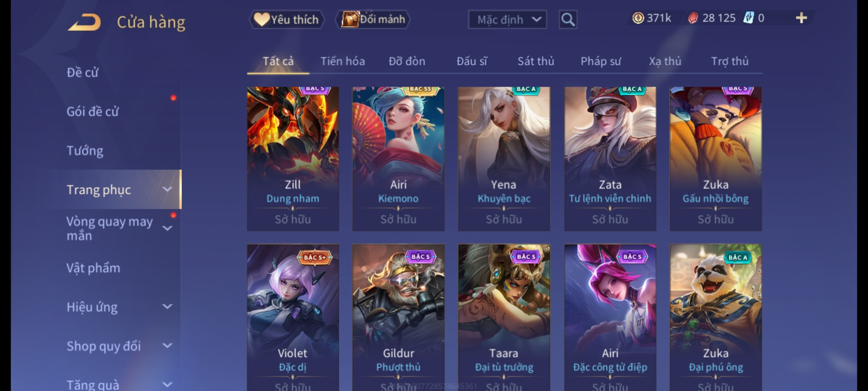Click the plus icon to add currency

[x=801, y=18]
